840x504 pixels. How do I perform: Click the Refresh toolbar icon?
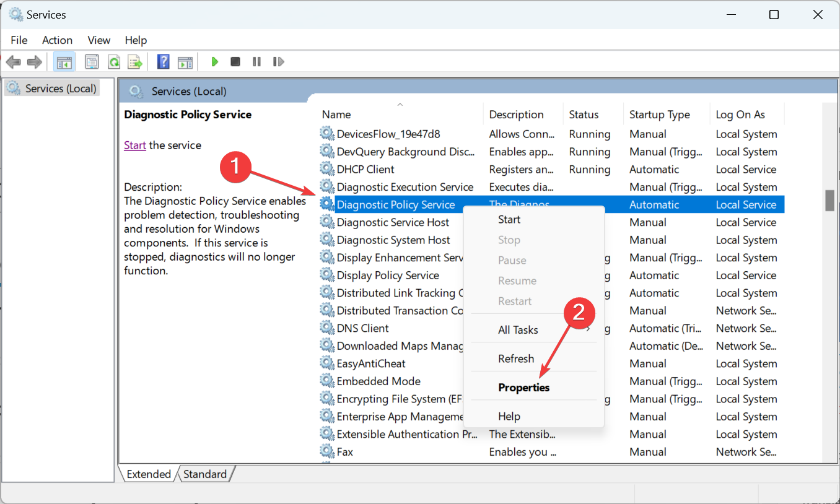click(x=113, y=62)
